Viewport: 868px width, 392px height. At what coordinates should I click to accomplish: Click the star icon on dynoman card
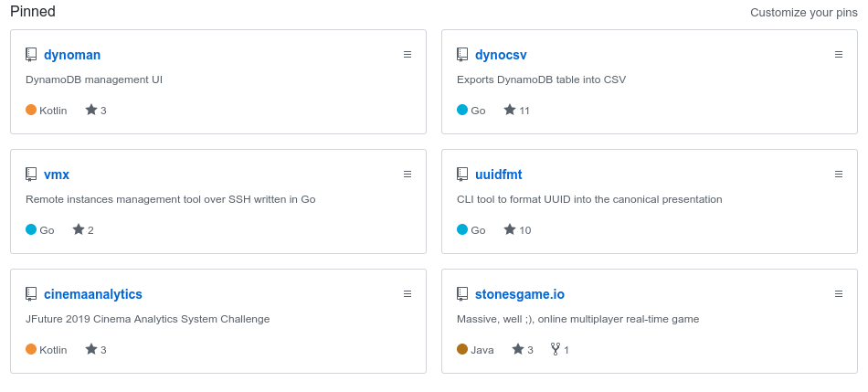pyautogui.click(x=91, y=110)
